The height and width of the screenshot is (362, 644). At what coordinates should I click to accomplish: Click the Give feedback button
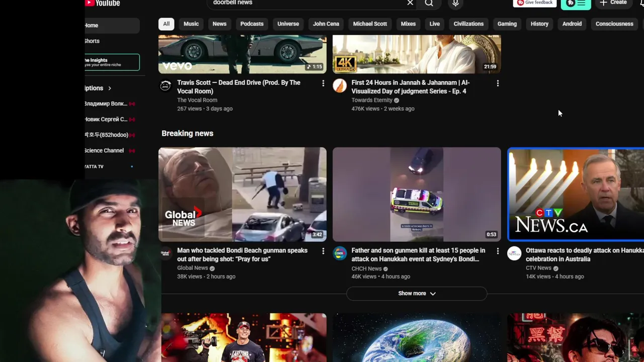pyautogui.click(x=535, y=3)
